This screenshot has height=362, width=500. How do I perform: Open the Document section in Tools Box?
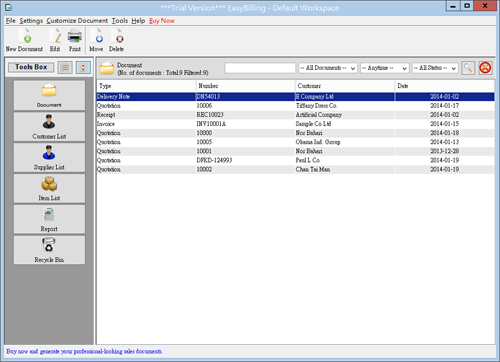point(49,96)
